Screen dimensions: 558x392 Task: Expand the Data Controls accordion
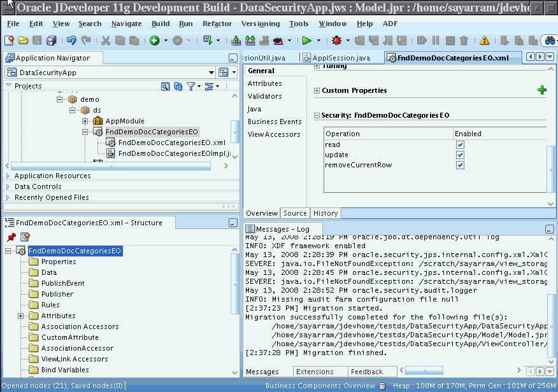tap(8, 186)
